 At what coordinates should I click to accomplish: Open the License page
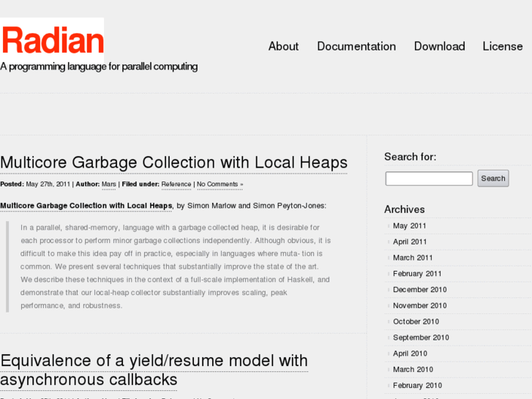(503, 46)
